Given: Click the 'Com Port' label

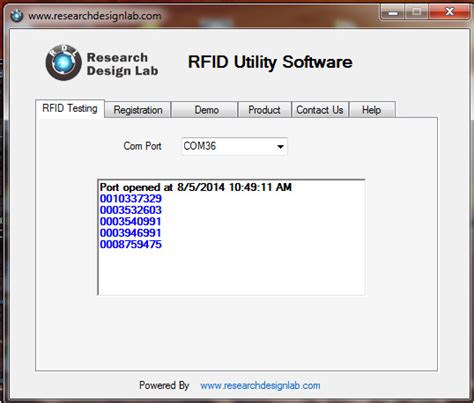Looking at the screenshot, I should (142, 146).
